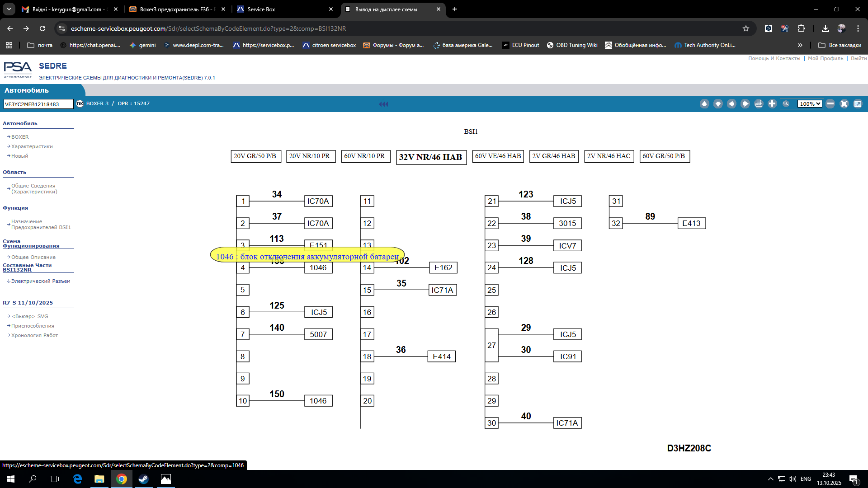The height and width of the screenshot is (488, 868).
Task: Click the VIN input field
Action: point(38,104)
